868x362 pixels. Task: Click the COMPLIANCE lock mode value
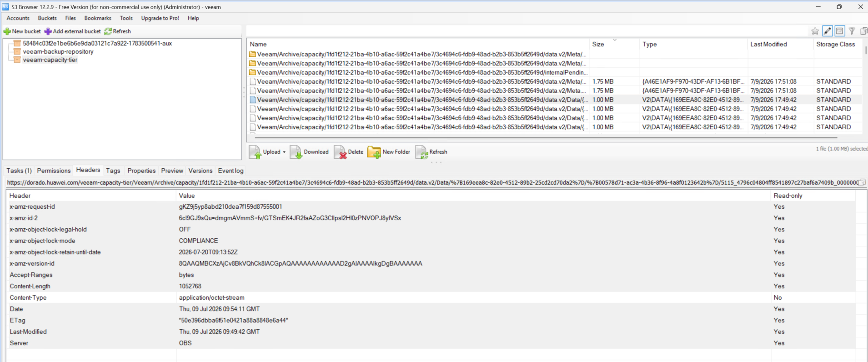pyautogui.click(x=198, y=241)
